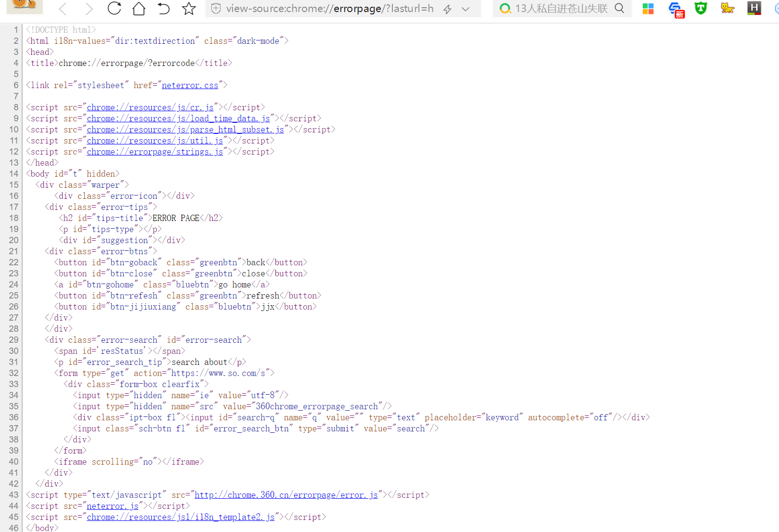779x532 pixels.
Task: Open the colorful four-square apps extension
Action: (x=648, y=8)
